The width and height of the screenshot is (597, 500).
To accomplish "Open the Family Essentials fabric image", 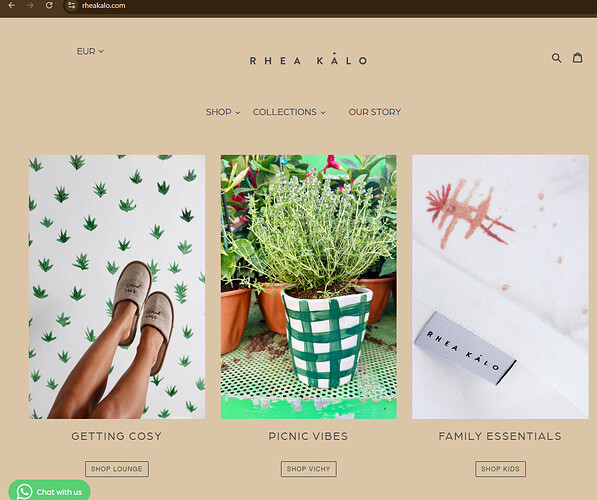I will (x=500, y=287).
